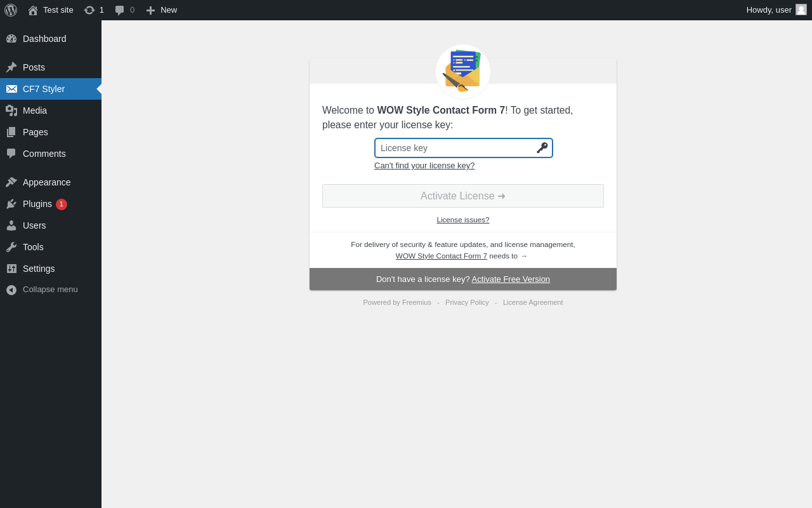Screen dimensions: 812x508
Task: Click the WOW Style Contact Form logo
Action: click(x=463, y=72)
